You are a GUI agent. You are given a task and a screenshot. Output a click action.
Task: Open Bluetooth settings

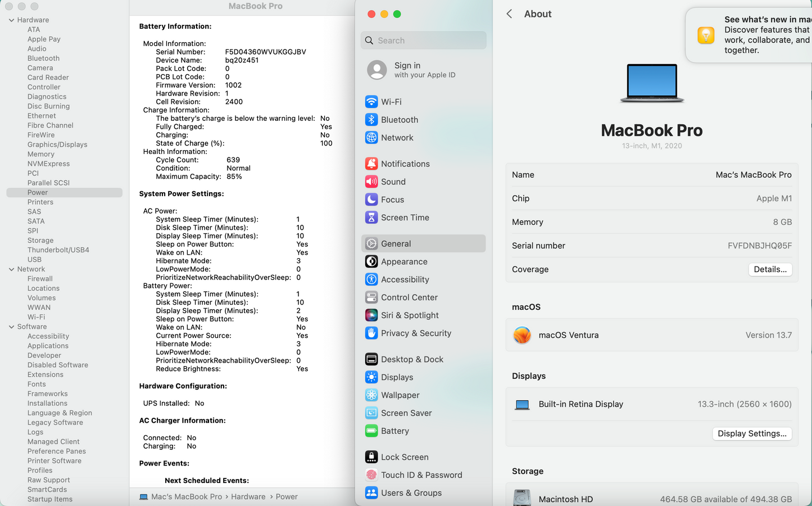[x=399, y=119]
